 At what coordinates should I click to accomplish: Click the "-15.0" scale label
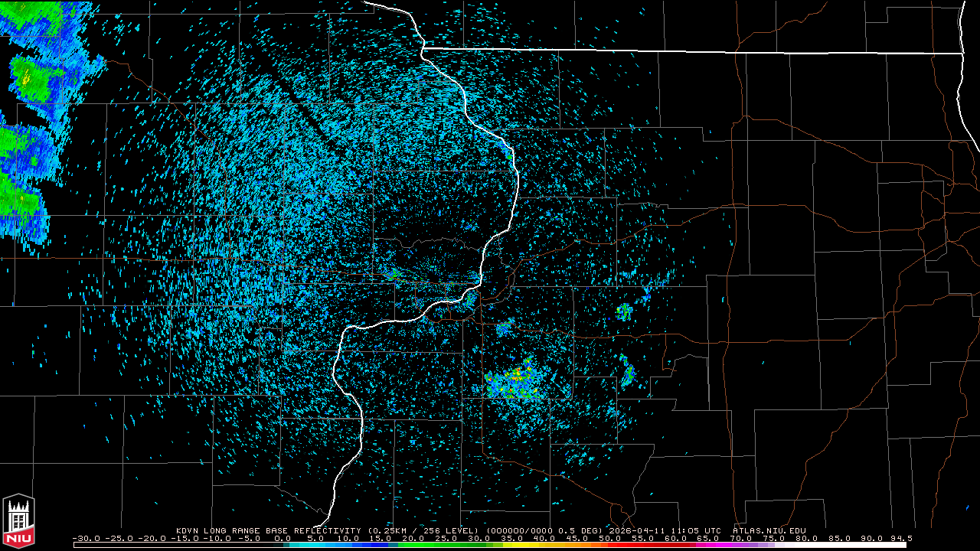(x=185, y=539)
